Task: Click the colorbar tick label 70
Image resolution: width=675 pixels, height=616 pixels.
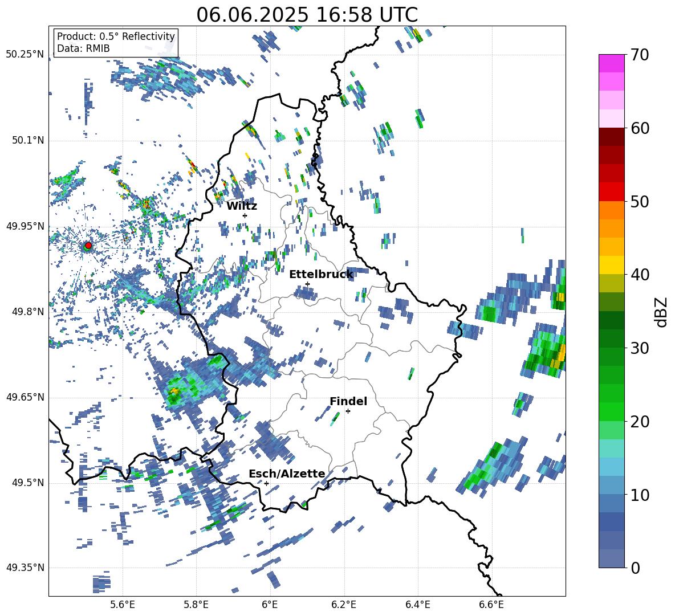Action: 639,55
